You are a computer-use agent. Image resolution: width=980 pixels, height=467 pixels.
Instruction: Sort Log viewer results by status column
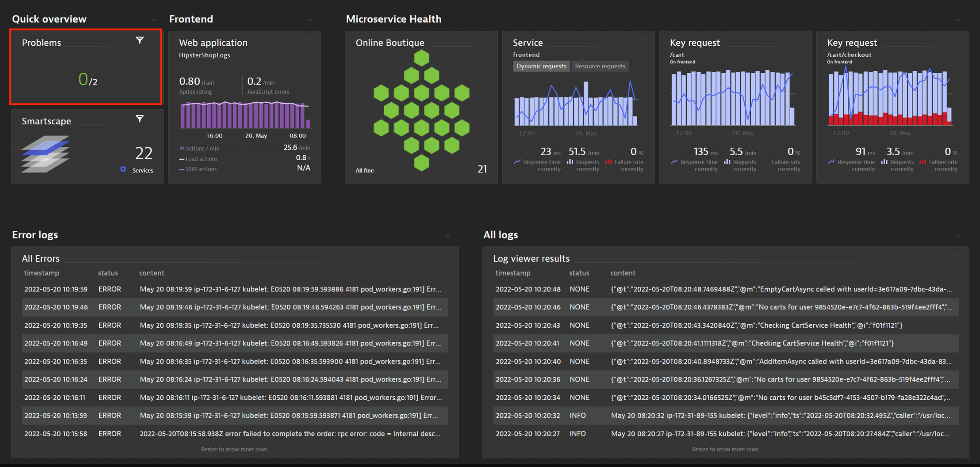tap(579, 273)
